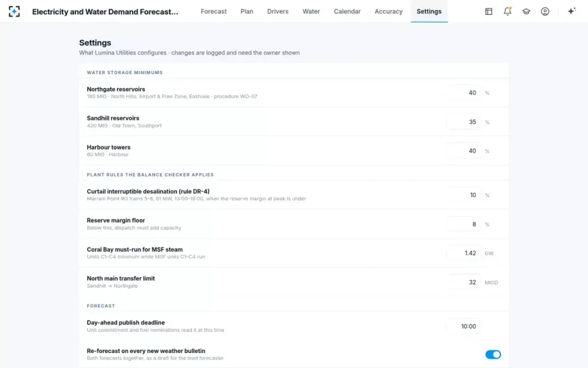Open the notifications bell

508,11
